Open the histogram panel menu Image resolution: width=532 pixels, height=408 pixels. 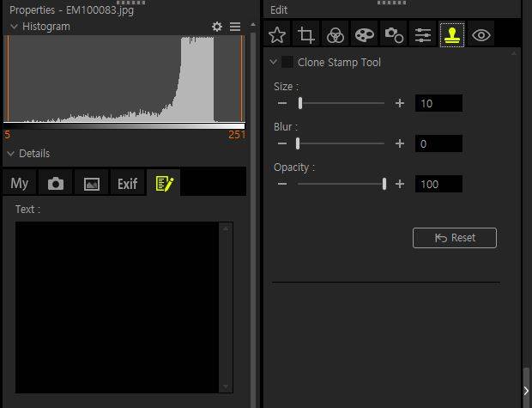235,27
